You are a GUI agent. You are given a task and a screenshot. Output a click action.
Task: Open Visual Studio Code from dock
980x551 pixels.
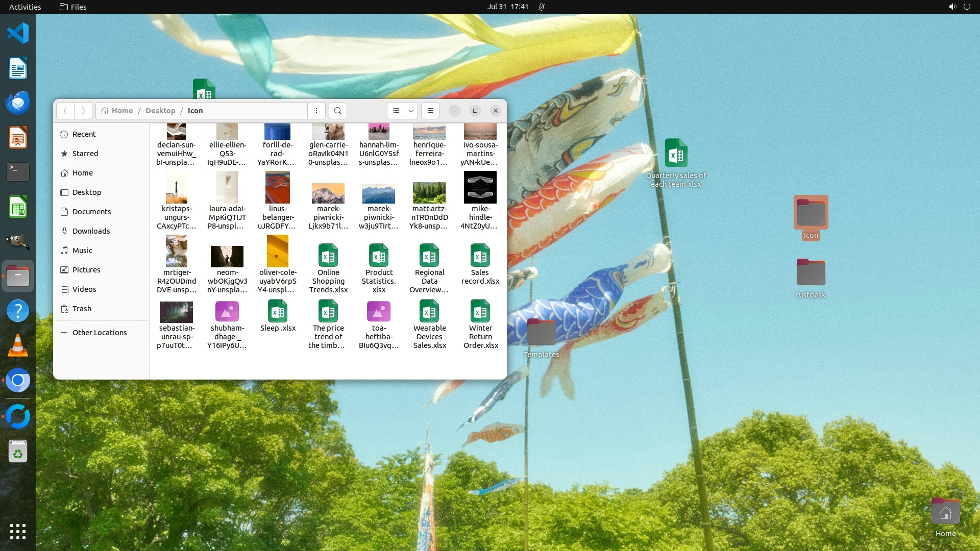18,34
